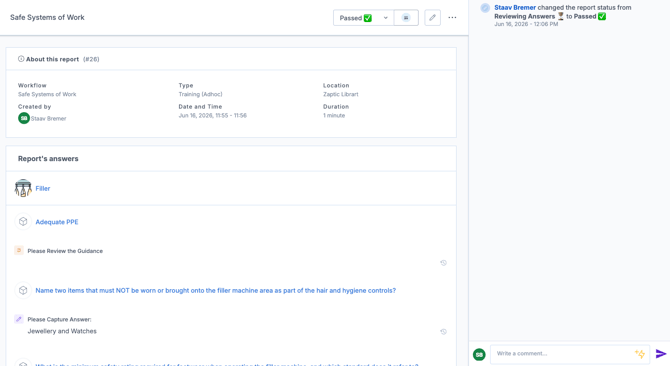Click the status change activity icon
The width and height of the screenshot is (670, 366).
coord(485,8)
